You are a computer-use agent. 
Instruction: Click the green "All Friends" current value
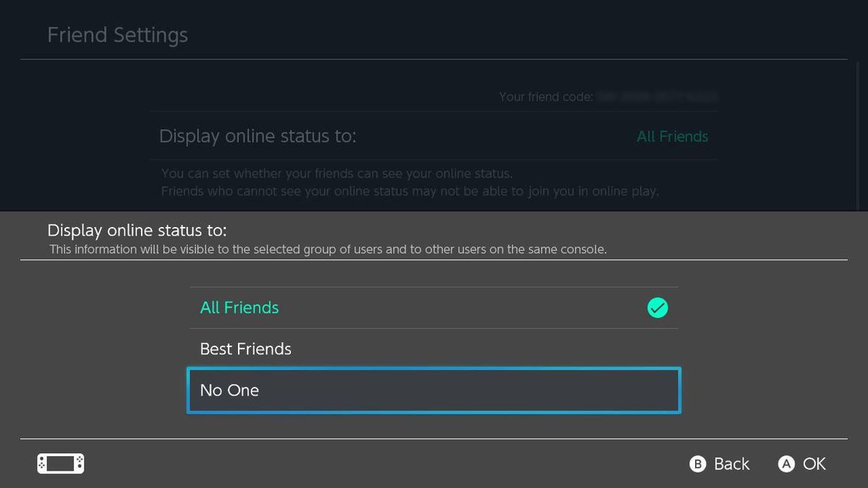(x=672, y=136)
